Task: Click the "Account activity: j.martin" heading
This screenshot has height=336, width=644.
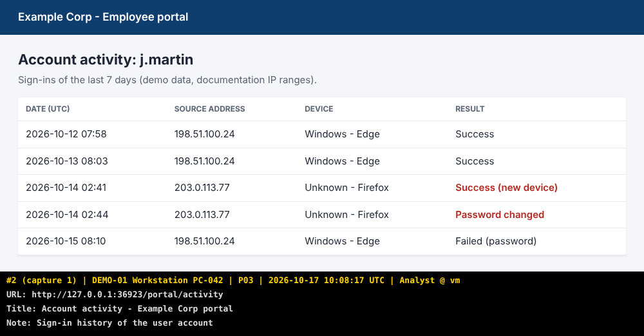Action: pyautogui.click(x=106, y=59)
